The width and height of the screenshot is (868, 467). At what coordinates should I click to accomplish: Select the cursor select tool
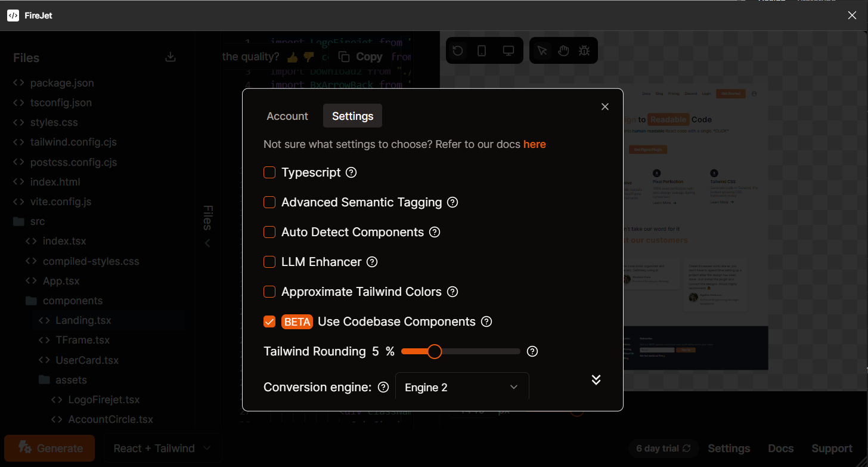click(x=541, y=50)
